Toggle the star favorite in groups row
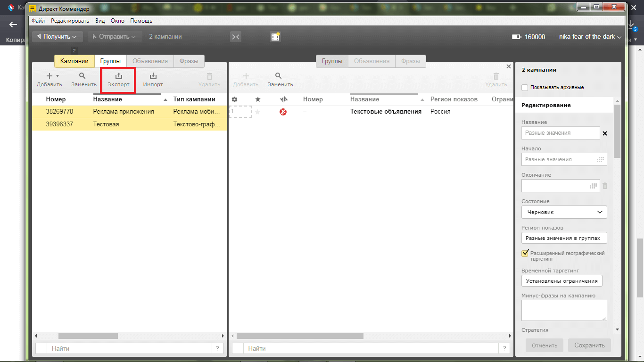This screenshot has height=362, width=644. 257,112
